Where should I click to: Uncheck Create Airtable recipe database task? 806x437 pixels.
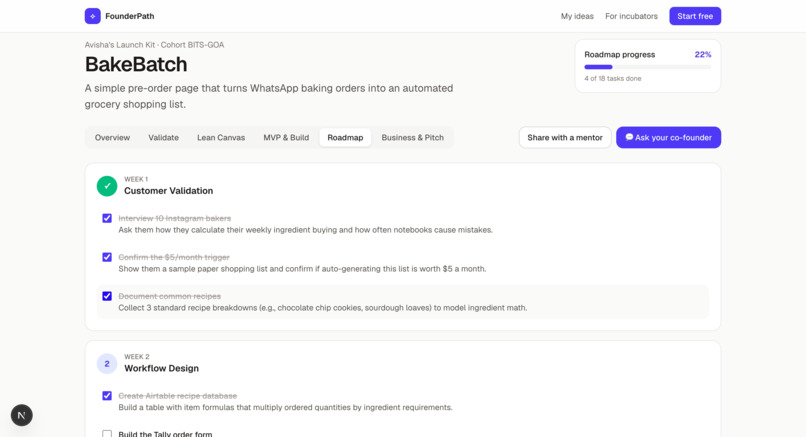coord(107,395)
